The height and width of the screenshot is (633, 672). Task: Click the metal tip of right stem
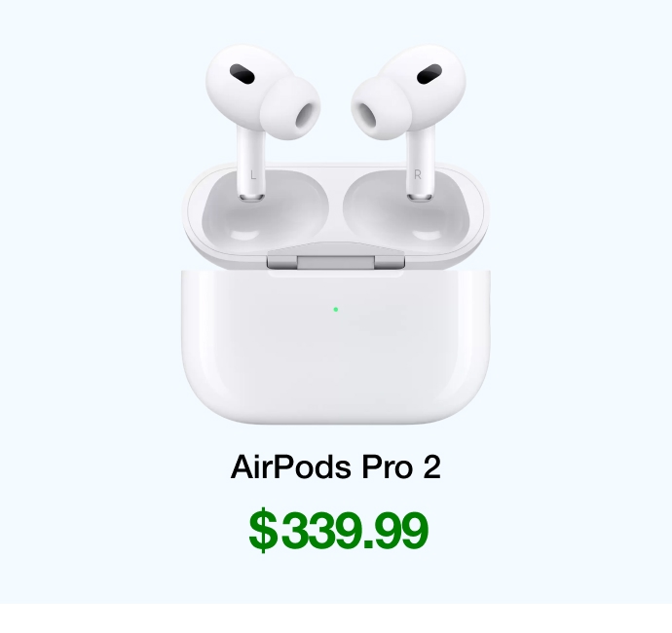click(x=420, y=197)
